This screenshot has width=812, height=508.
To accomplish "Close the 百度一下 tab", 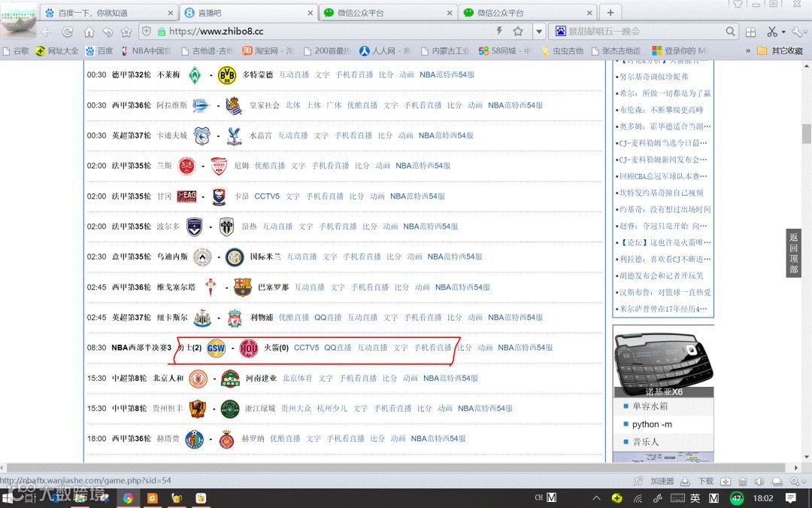I will 171,13.
